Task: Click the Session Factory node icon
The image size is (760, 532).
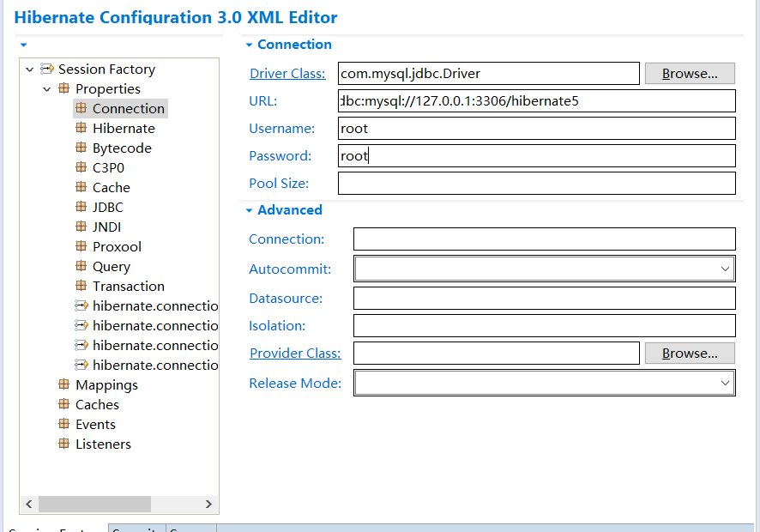Action: click(x=47, y=69)
